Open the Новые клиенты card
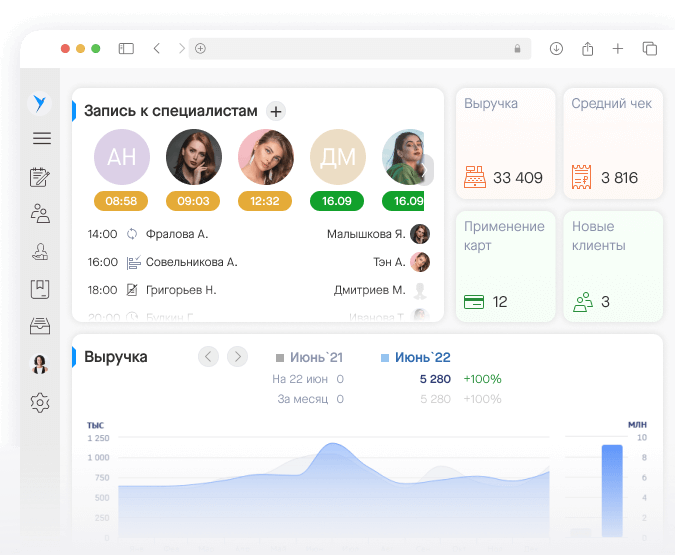675x555 pixels. (612, 266)
